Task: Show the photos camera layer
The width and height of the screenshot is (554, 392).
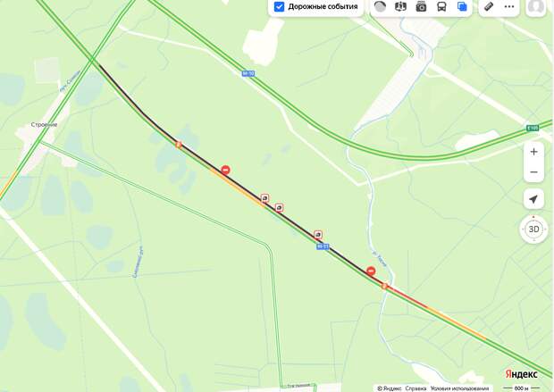Action: coord(421,6)
